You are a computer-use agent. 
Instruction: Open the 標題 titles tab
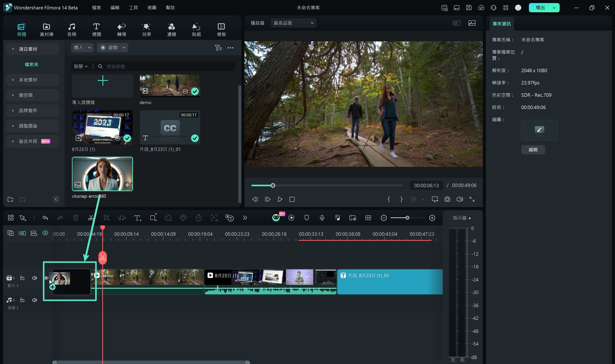coord(96,30)
